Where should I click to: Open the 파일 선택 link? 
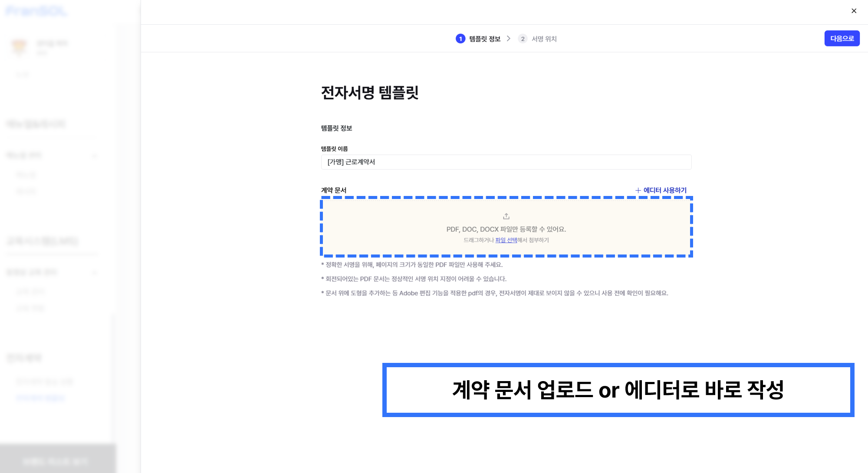[506, 240]
